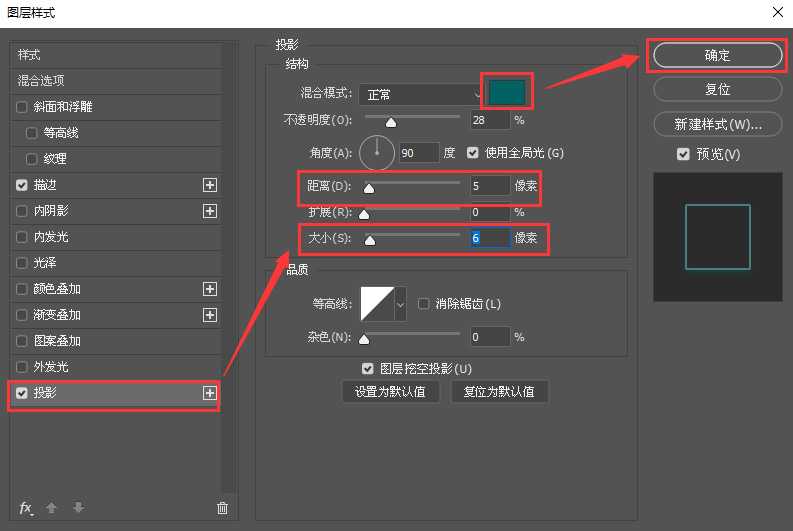Click the move effect up arrow
This screenshot has width=793, height=531.
click(x=52, y=508)
